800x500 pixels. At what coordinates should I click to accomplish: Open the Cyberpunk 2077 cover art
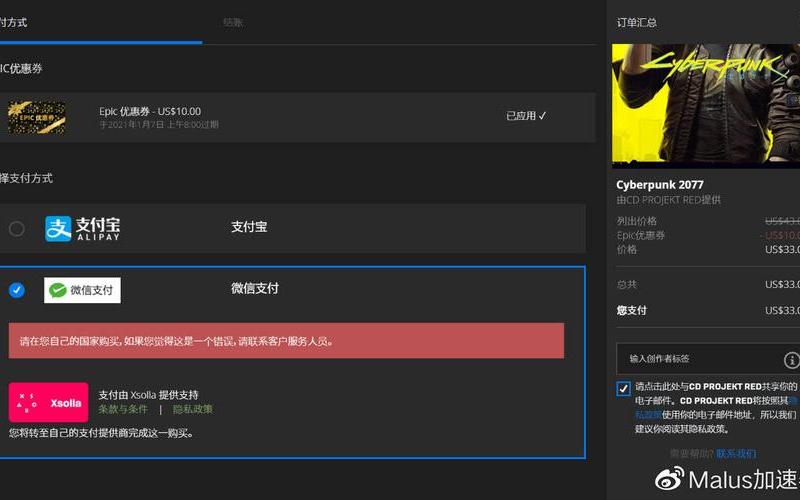pos(706,106)
